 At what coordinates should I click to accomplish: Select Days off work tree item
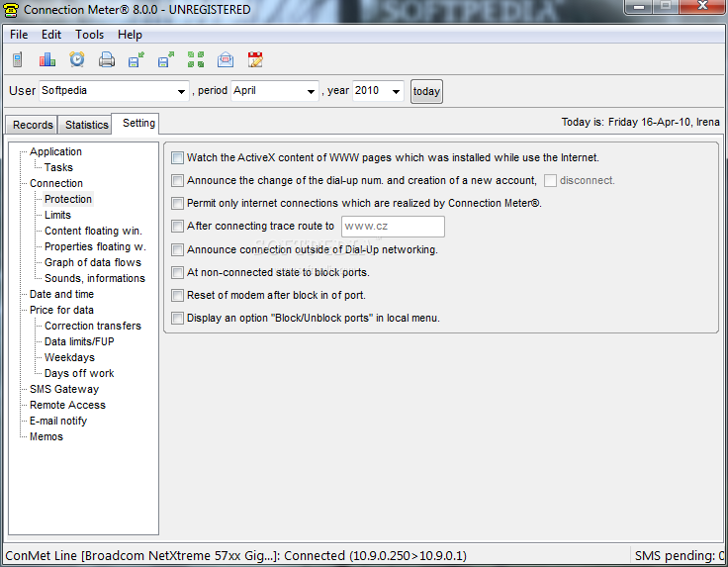(x=79, y=373)
